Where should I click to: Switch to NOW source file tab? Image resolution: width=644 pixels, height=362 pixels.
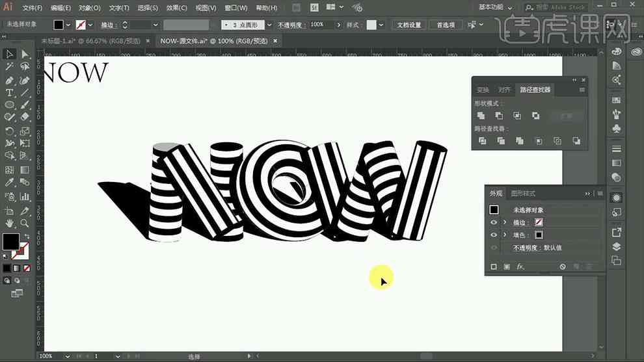(214, 41)
